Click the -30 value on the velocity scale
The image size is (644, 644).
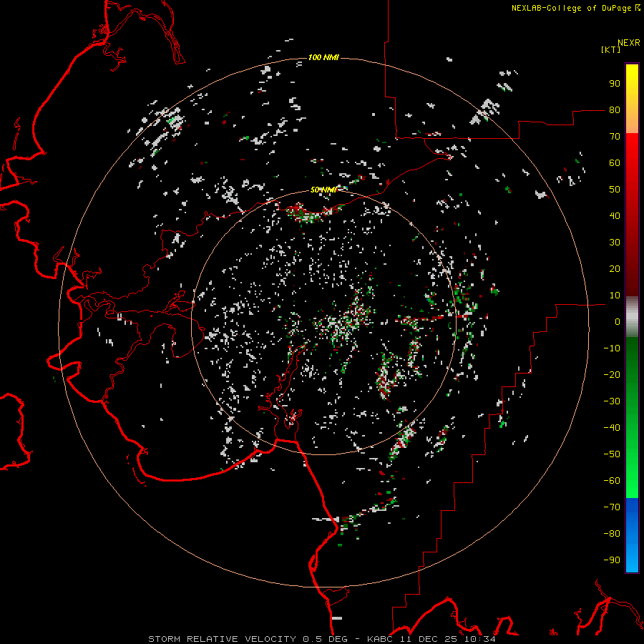[x=612, y=401]
